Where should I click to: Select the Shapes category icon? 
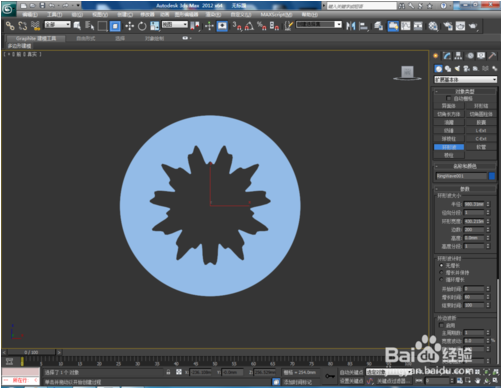click(x=448, y=69)
